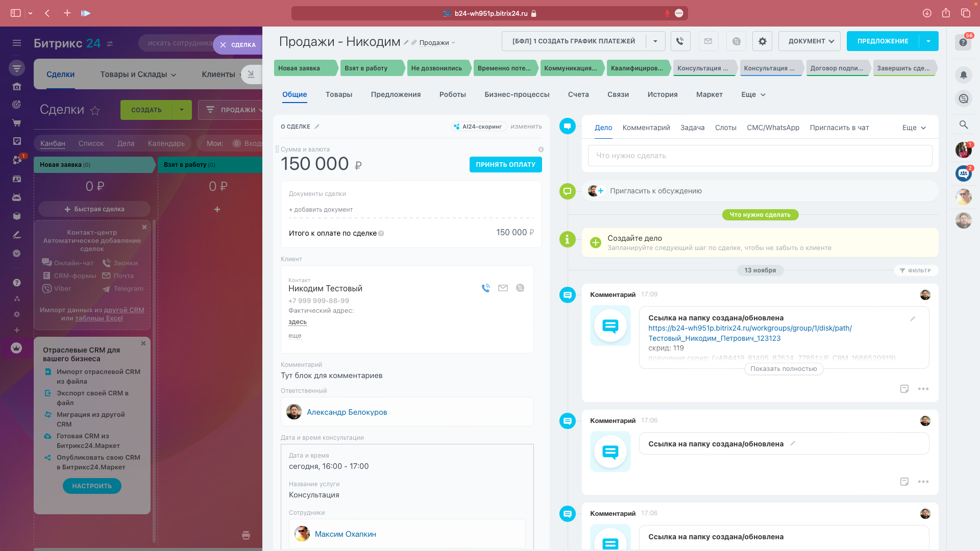This screenshot has width=980, height=551.
Task: Star the Сделки page as favorite
Action: [x=95, y=110]
